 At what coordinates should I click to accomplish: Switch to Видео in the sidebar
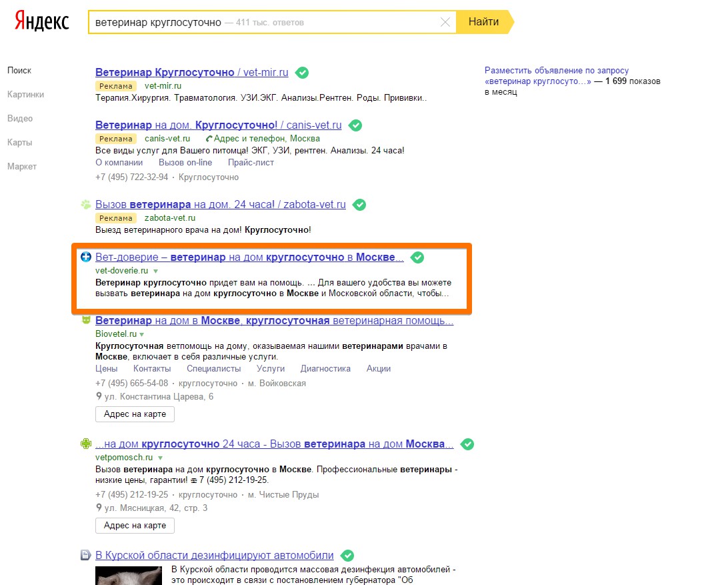[x=20, y=119]
